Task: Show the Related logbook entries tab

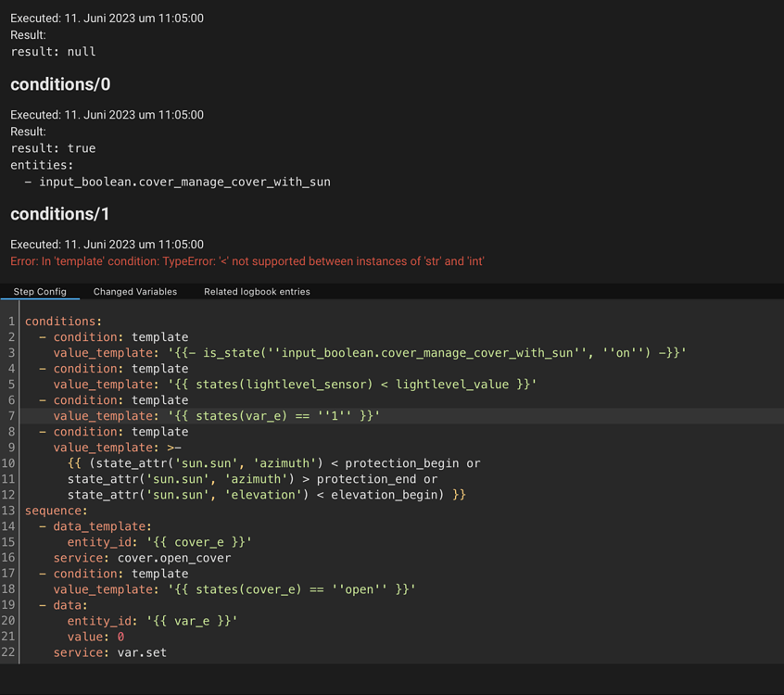Action: coord(257,291)
